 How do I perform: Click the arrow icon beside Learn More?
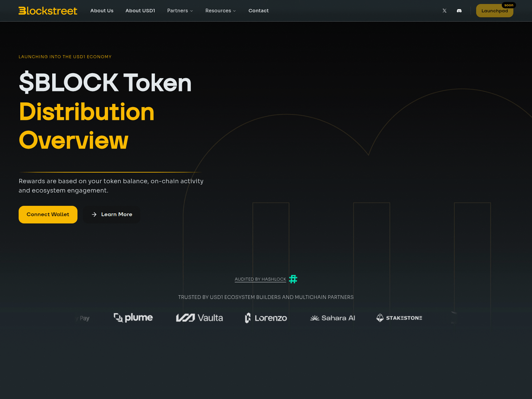click(94, 214)
